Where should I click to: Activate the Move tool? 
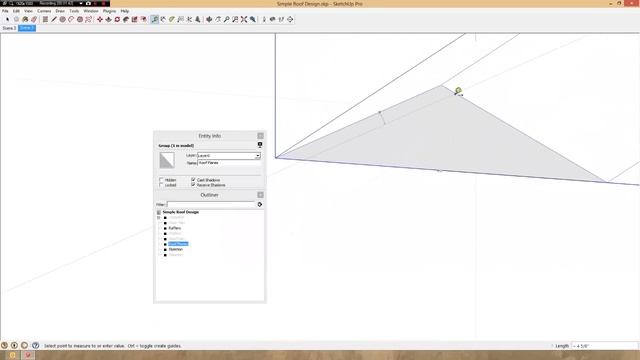(100, 19)
